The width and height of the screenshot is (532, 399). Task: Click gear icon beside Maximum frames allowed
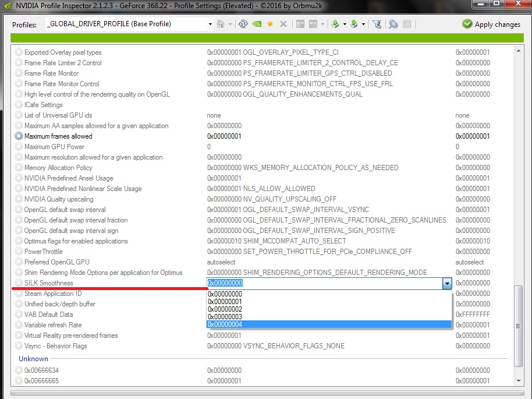[x=18, y=136]
